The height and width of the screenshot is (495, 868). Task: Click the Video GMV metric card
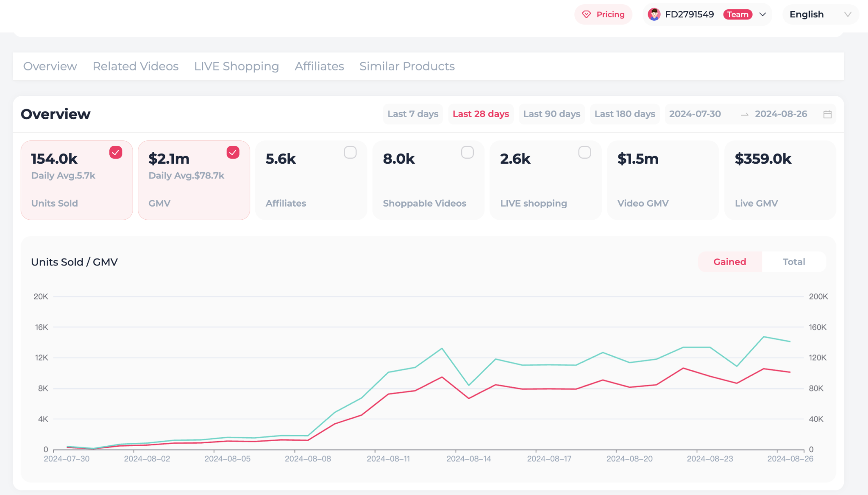click(662, 180)
